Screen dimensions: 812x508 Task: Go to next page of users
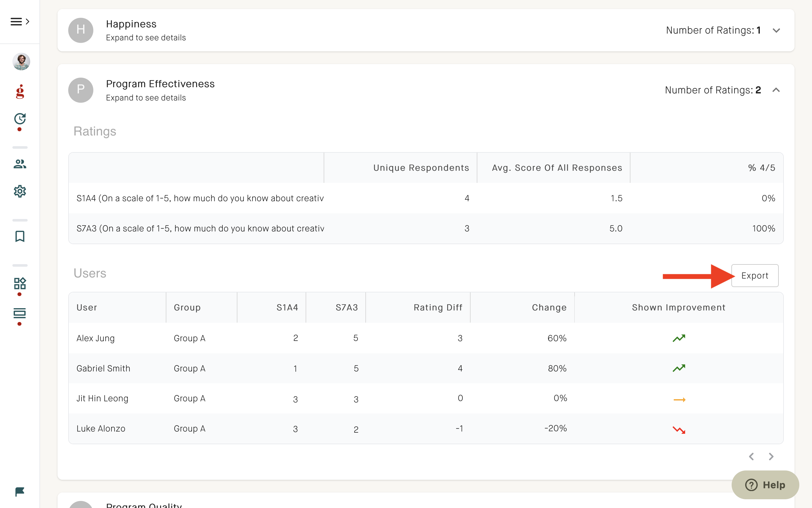(771, 457)
